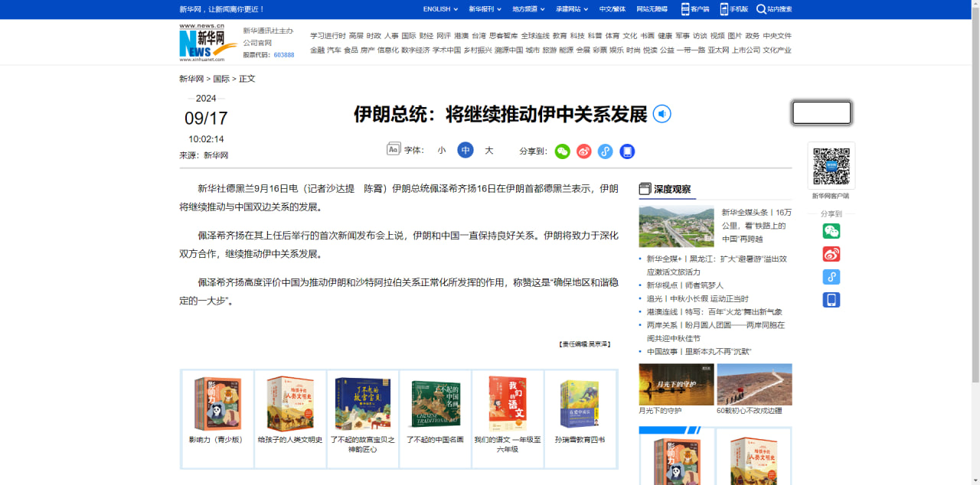This screenshot has width=980, height=485.
Task: Click the blue mobile share icon under title
Action: click(x=627, y=151)
